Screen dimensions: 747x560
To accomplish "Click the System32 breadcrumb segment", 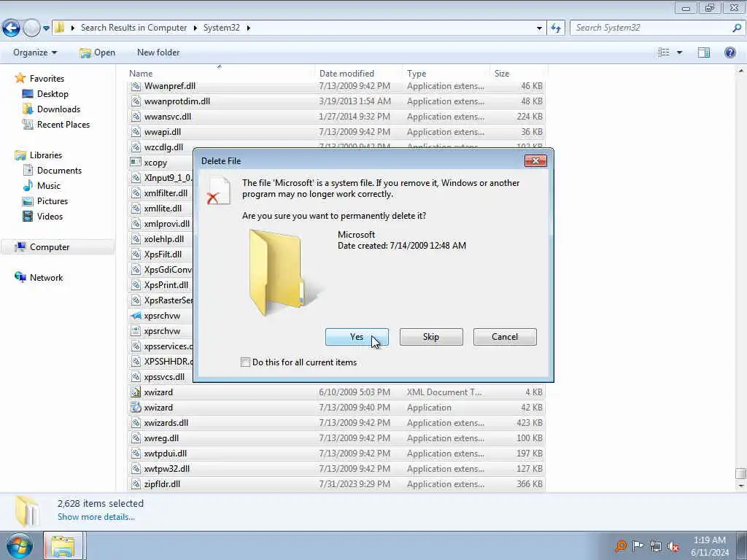I will [x=222, y=28].
